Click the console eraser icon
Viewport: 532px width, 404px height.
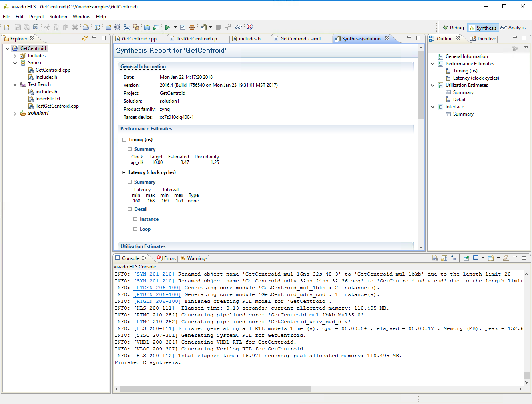[x=506, y=258]
